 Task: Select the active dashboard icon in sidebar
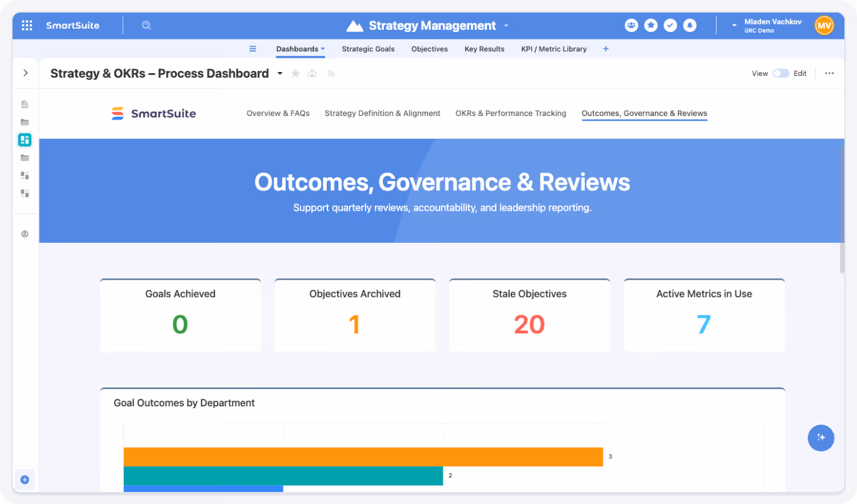point(25,140)
